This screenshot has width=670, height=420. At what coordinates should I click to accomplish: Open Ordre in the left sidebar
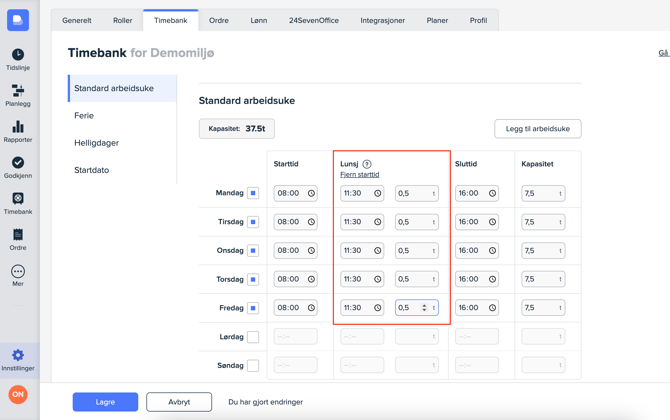coord(18,238)
